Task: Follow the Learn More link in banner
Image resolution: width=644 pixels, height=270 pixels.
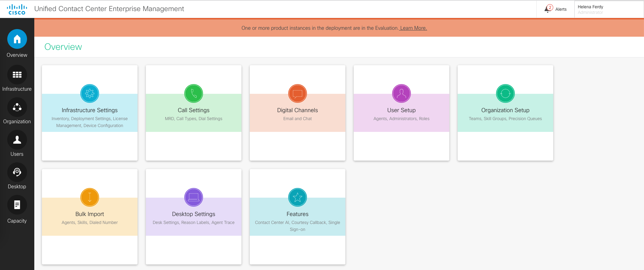Action: click(413, 28)
